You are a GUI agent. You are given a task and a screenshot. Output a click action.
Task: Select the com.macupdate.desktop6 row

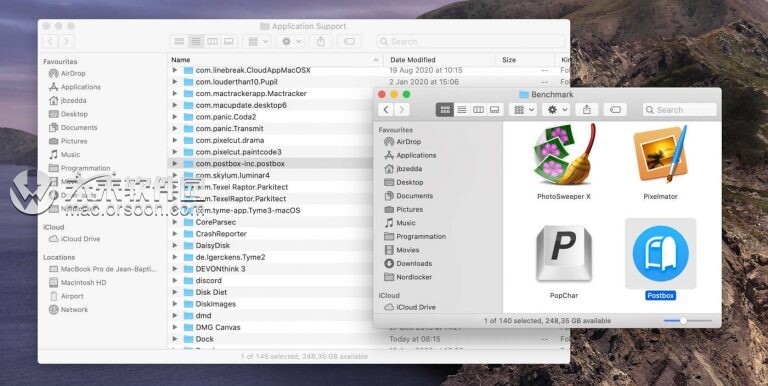pyautogui.click(x=270, y=105)
